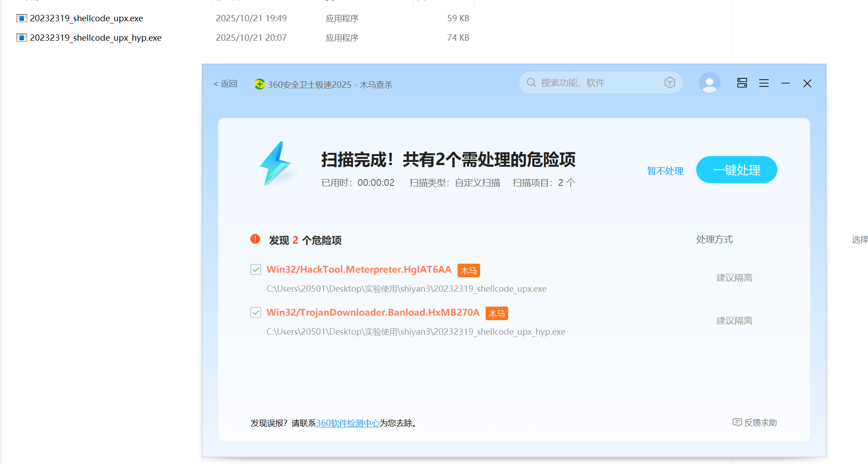Click the 扫描完成！共有2个需处理的危险项 headline
This screenshot has width=868, height=464.
[x=448, y=160]
